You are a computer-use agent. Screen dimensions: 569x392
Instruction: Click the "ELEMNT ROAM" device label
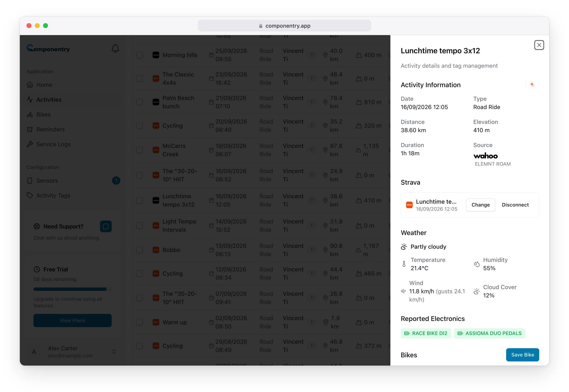tap(493, 164)
